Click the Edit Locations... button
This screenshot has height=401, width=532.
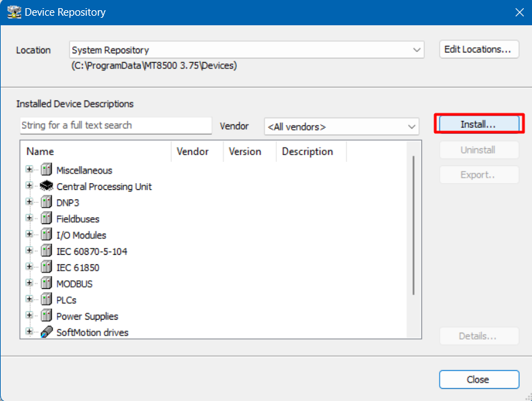[x=479, y=49]
